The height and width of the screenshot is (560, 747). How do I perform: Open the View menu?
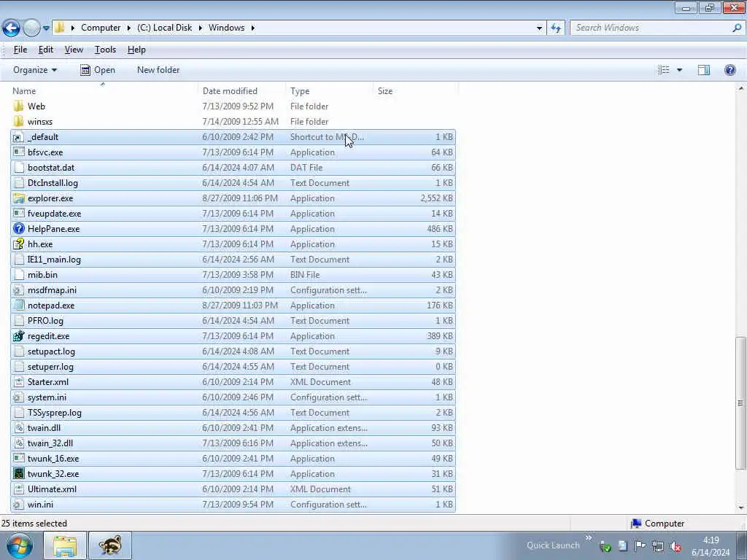(x=74, y=50)
